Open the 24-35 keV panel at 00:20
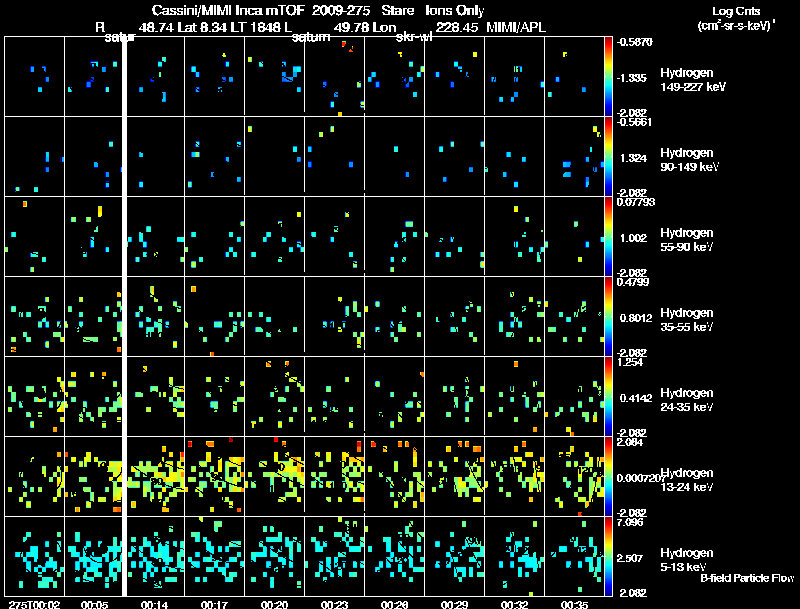The image size is (800, 609). pos(274,396)
